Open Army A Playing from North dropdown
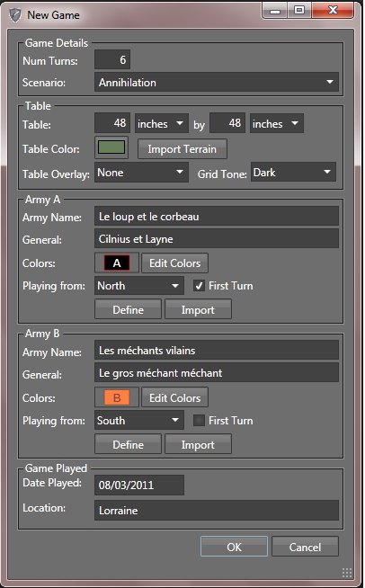365x588 pixels. [x=139, y=286]
